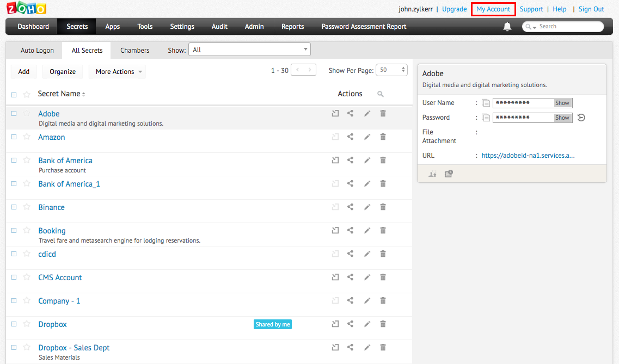The height and width of the screenshot is (364, 619).
Task: Click the Add button
Action: coord(24,72)
